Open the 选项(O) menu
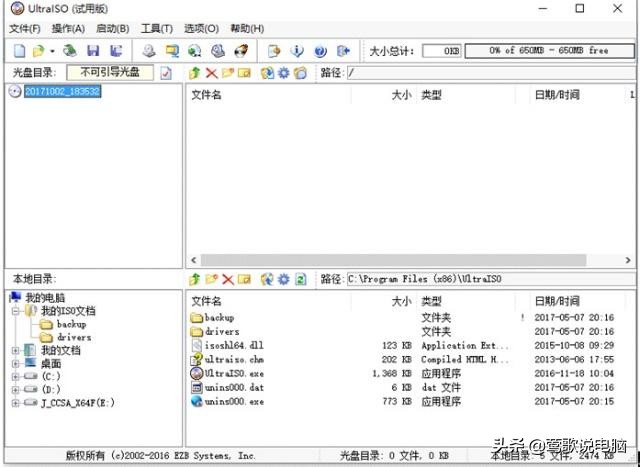The height and width of the screenshot is (467, 640). pyautogui.click(x=201, y=29)
